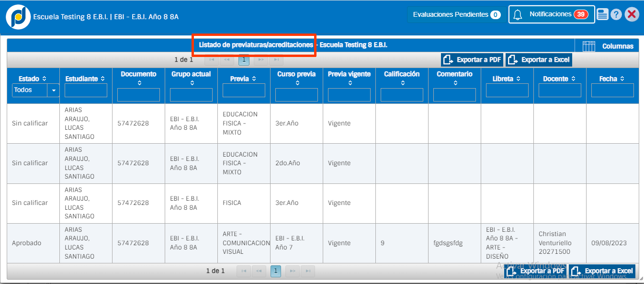Open the list menu icon beside Notificaciones
The image size is (644, 284).
coord(603,14)
